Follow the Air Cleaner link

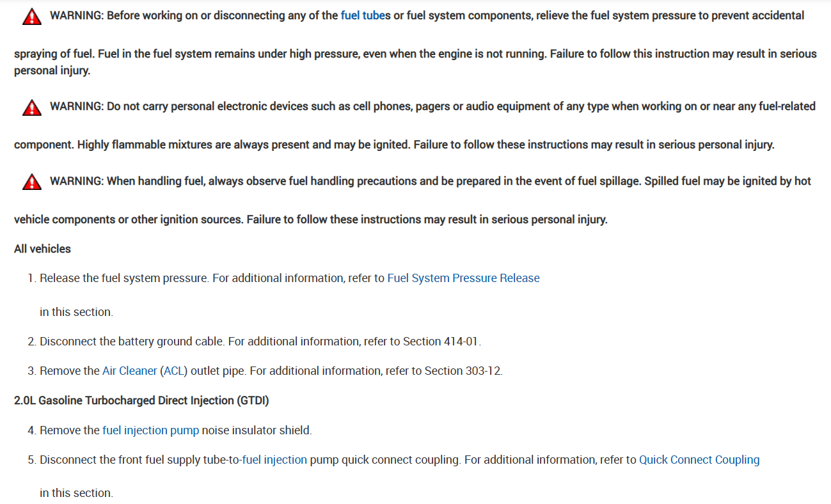pos(129,371)
